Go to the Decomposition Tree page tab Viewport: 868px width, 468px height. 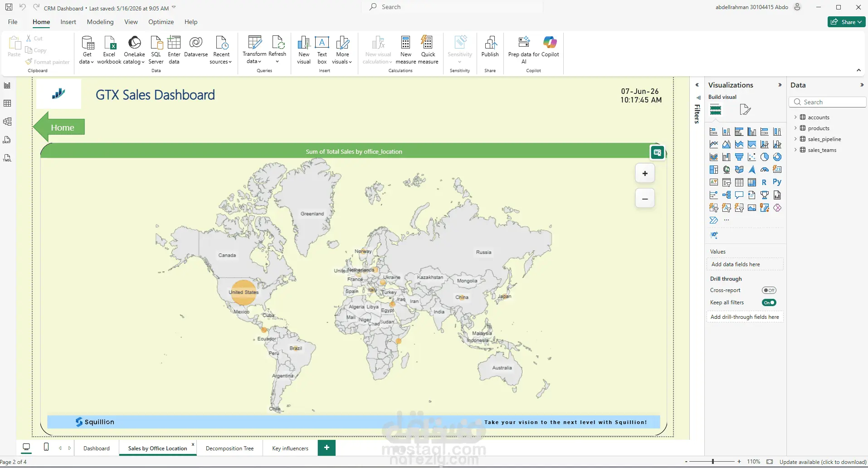click(229, 448)
